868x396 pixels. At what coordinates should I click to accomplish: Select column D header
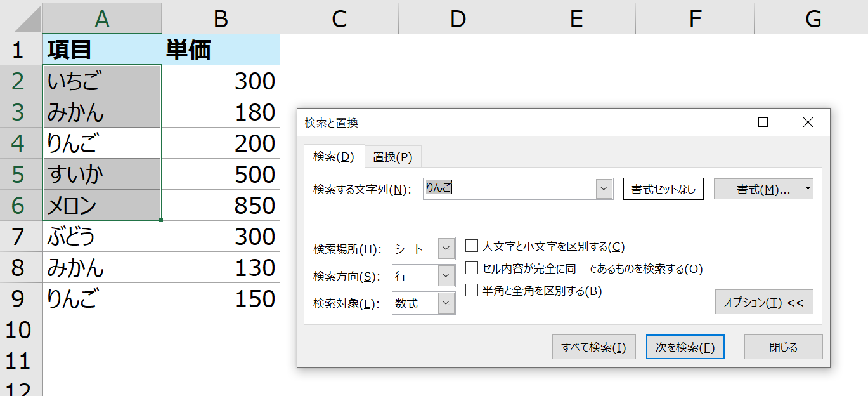tap(458, 18)
